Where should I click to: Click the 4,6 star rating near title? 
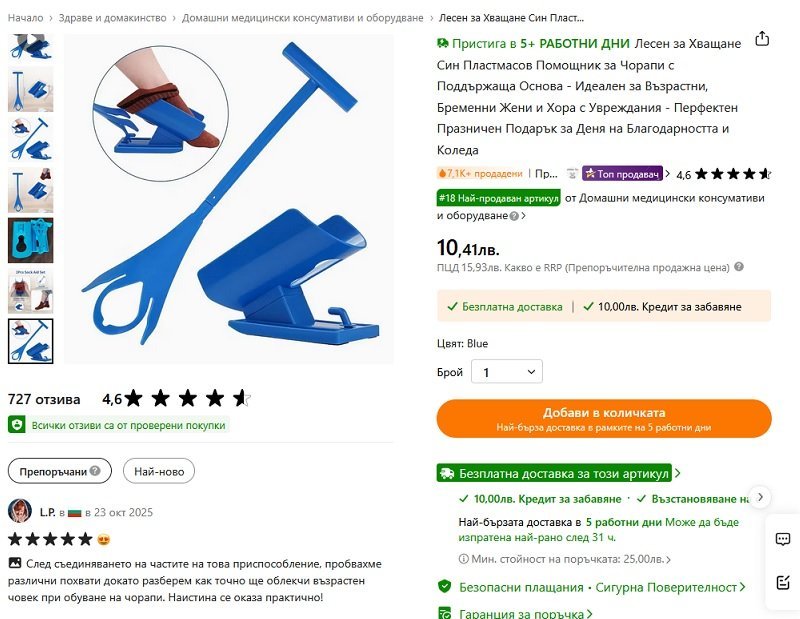[723, 175]
